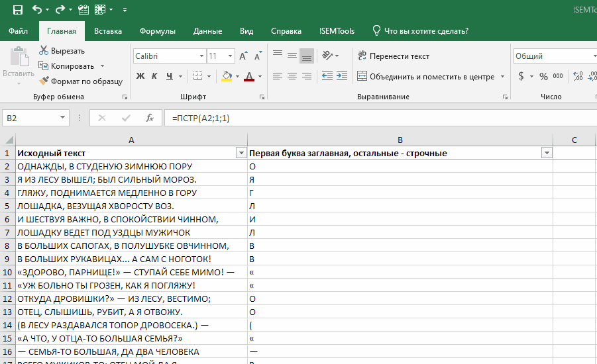
Task: Open the Шрифт group dialog launcher
Action: click(x=262, y=97)
